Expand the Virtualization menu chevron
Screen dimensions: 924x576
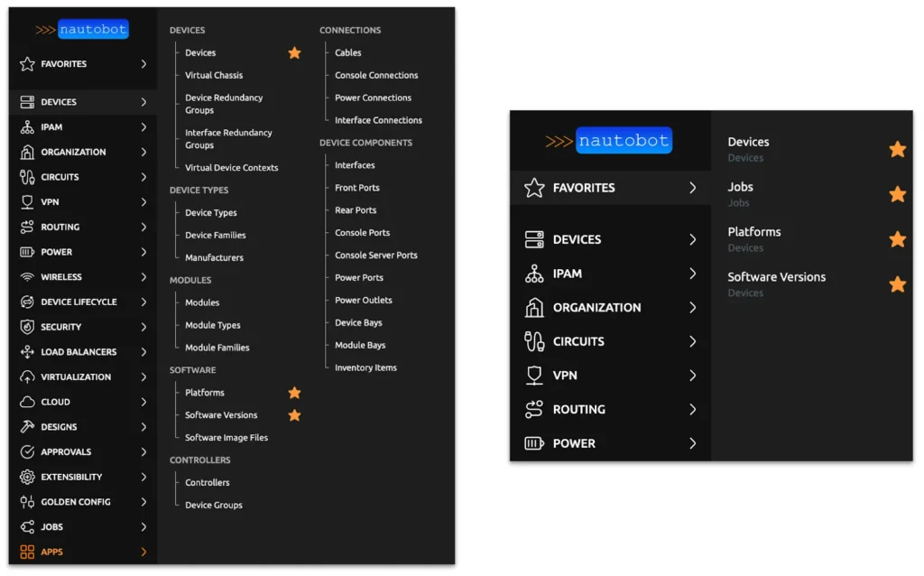point(143,377)
